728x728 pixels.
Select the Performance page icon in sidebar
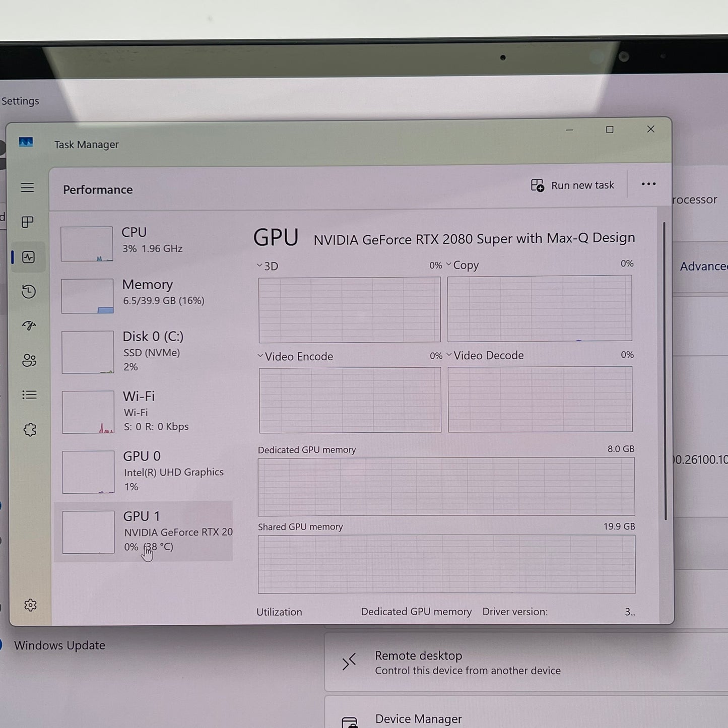coord(29,257)
